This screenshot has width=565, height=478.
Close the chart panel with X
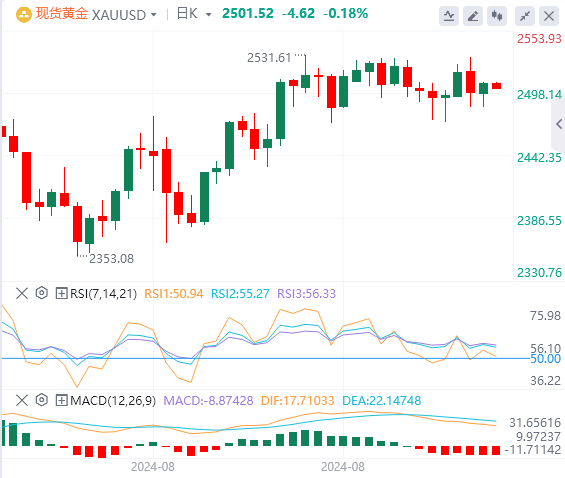[x=549, y=16]
